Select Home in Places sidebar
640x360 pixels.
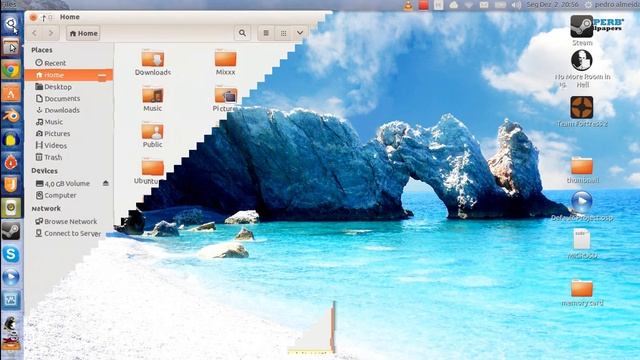[69, 75]
